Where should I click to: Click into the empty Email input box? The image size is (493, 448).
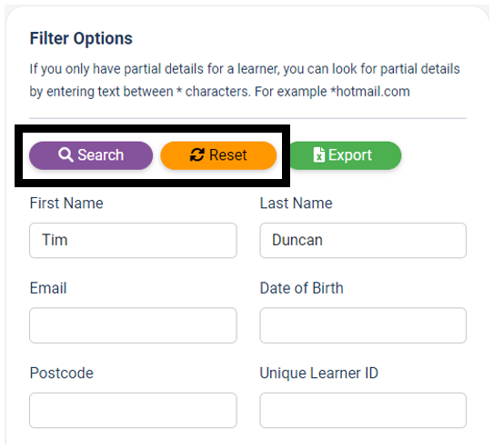(x=133, y=325)
